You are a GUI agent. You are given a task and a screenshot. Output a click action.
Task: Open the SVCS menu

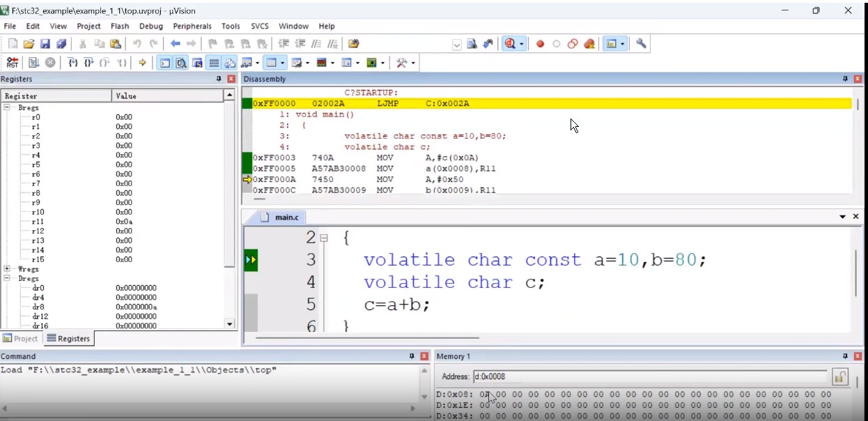(260, 26)
